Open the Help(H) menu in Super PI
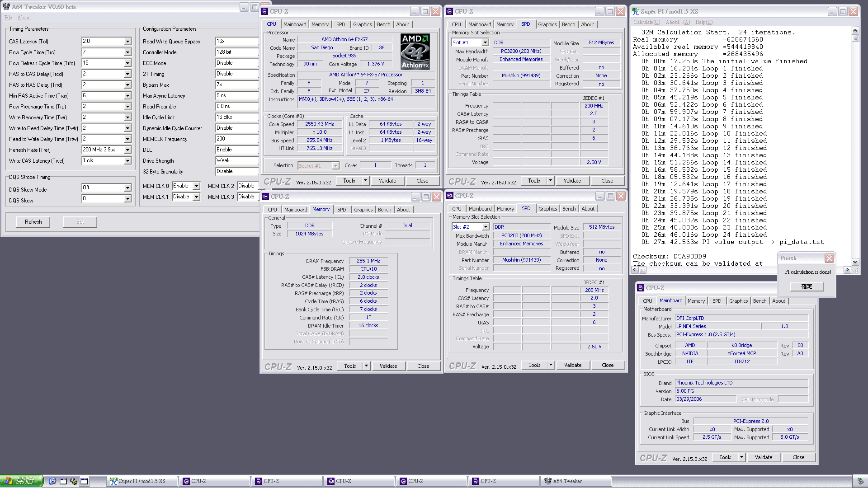Viewport: 868px width, 488px height. pyautogui.click(x=704, y=22)
